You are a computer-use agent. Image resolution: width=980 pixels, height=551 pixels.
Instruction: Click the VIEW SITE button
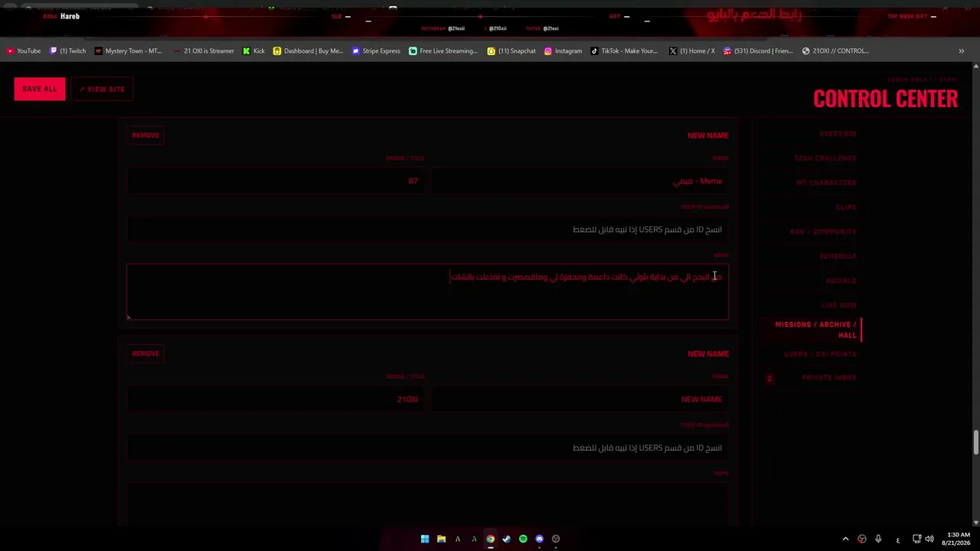click(x=102, y=89)
